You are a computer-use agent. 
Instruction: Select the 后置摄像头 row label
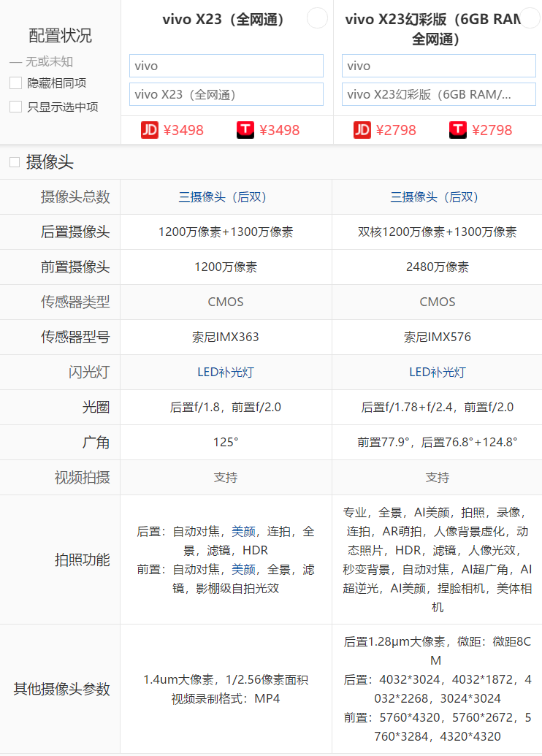pyautogui.click(x=75, y=232)
